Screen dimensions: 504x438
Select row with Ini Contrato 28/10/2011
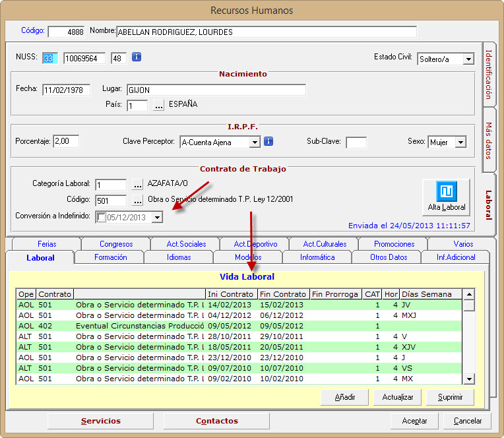239,336
